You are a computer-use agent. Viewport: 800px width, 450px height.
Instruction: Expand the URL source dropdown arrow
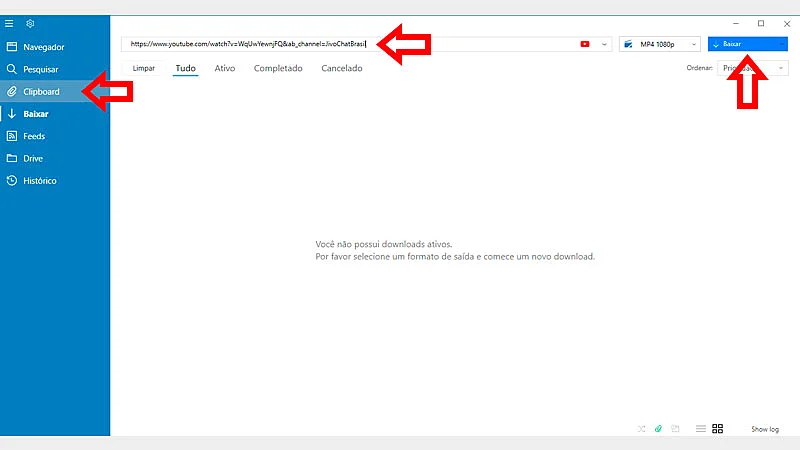[604, 44]
